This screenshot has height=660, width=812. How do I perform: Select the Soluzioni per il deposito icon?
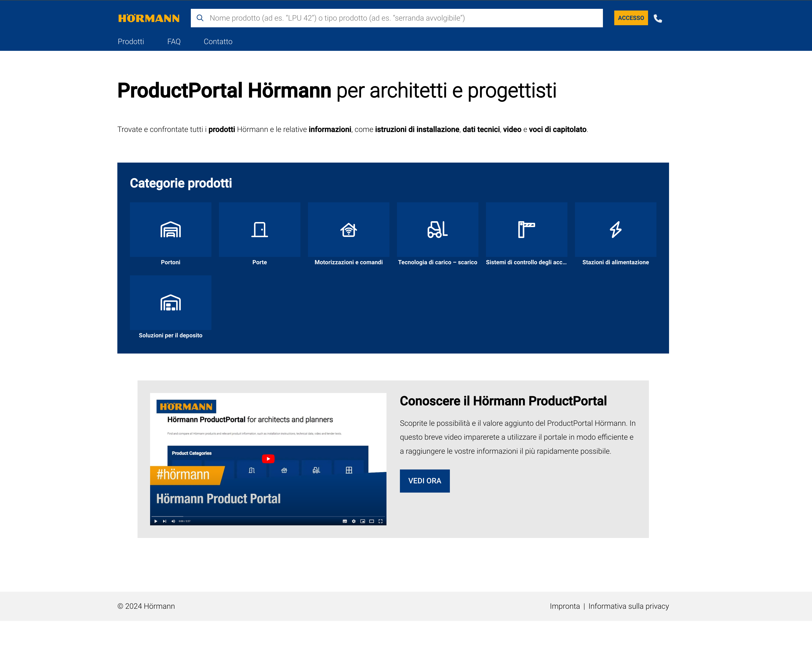[x=171, y=303]
